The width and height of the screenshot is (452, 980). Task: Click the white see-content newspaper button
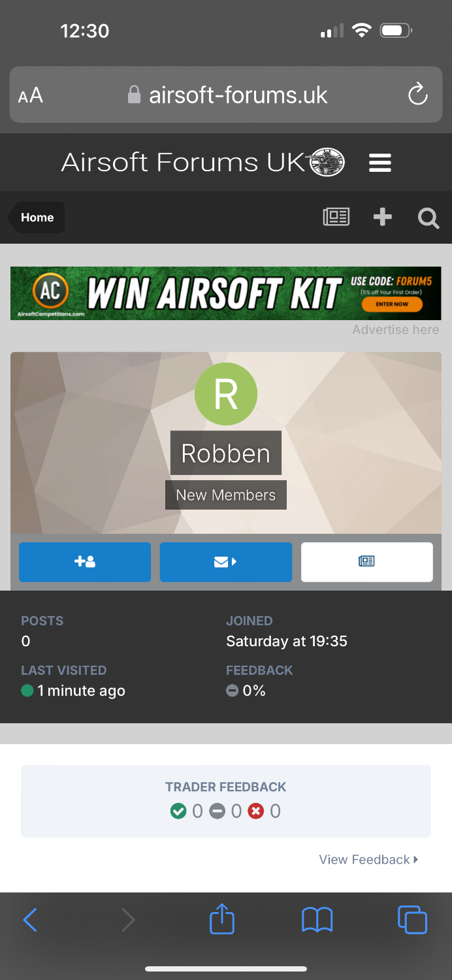pyautogui.click(x=367, y=562)
